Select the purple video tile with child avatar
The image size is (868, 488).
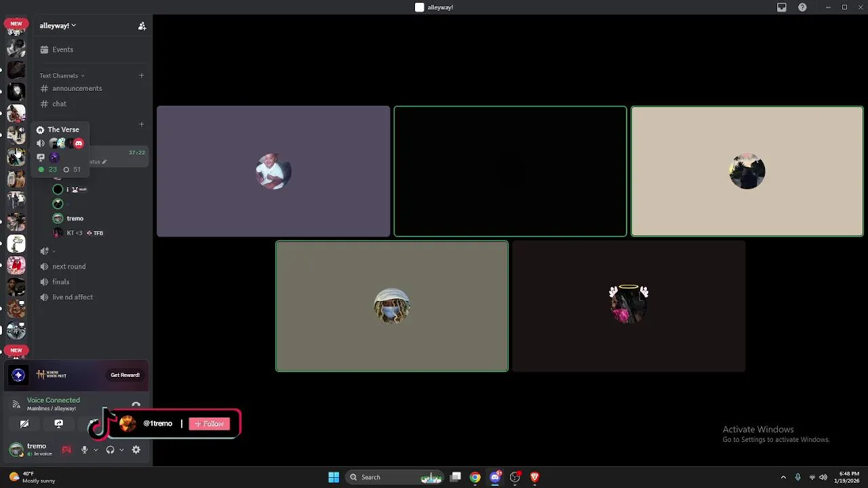[273, 171]
